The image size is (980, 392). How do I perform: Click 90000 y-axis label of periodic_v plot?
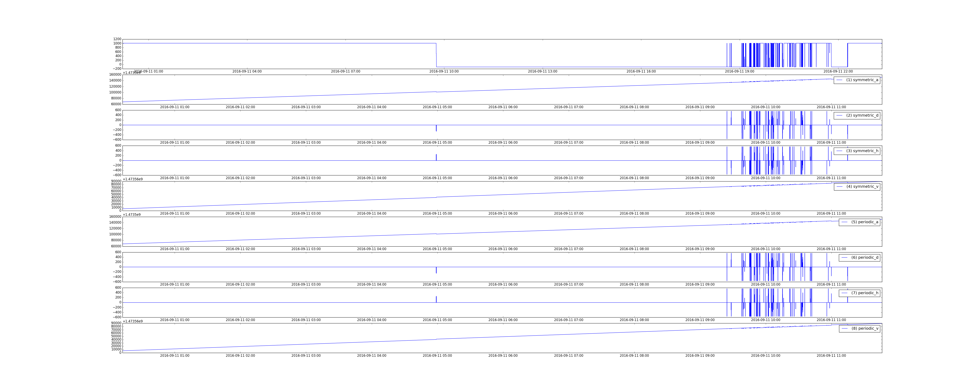116,323
